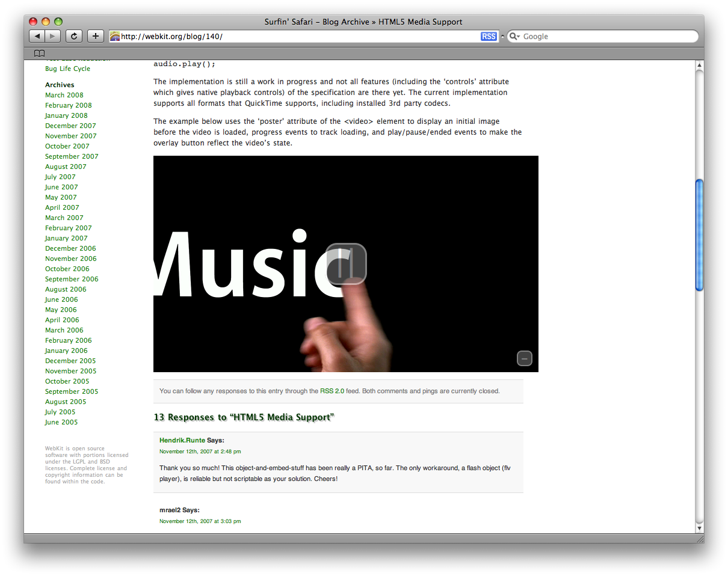Open the July 2005 archive
The width and height of the screenshot is (728, 576).
tap(60, 412)
